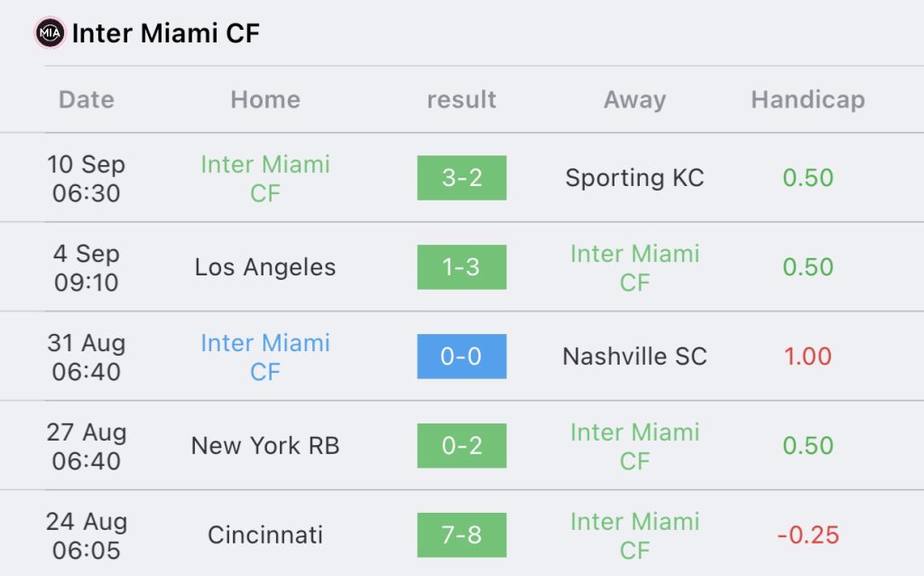The image size is (924, 576).
Task: Open the 7-8 result at Cincinnati
Action: (x=461, y=535)
